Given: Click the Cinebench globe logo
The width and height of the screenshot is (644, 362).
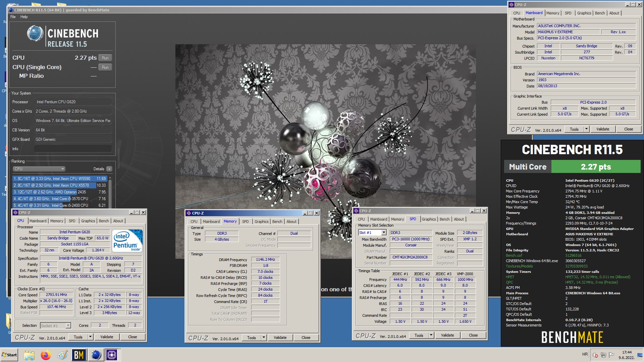Looking at the screenshot, I should (x=35, y=34).
